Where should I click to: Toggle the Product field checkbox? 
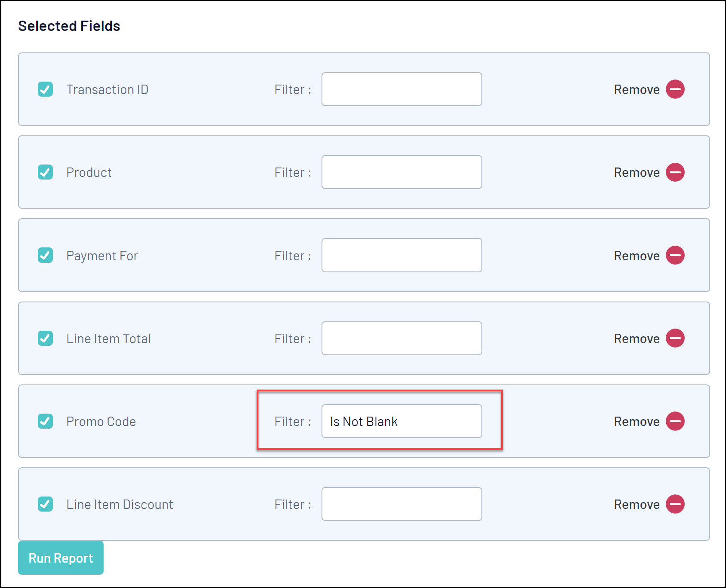tap(45, 172)
